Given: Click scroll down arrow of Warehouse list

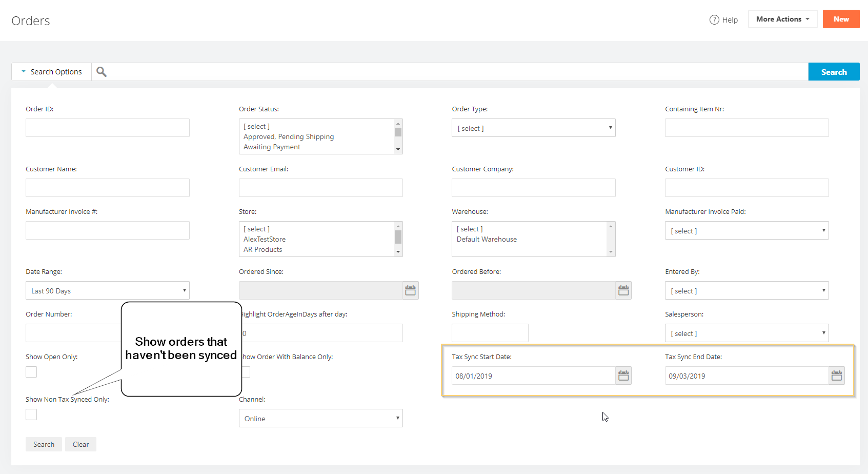Looking at the screenshot, I should [x=611, y=252].
